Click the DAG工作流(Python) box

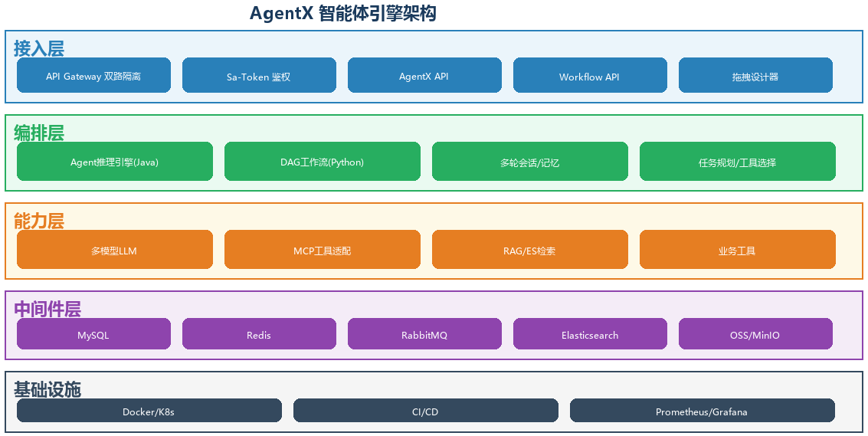323,161
